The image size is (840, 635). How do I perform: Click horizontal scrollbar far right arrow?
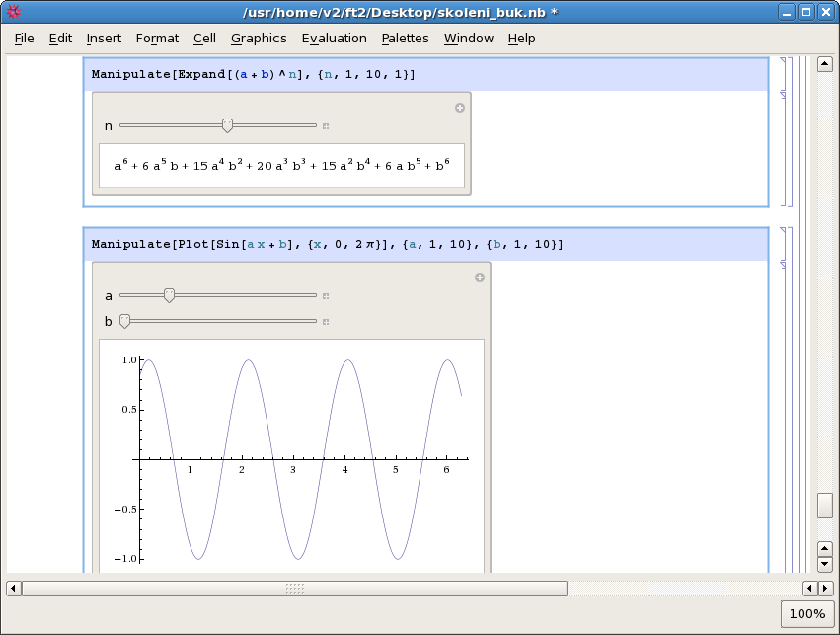click(825, 589)
